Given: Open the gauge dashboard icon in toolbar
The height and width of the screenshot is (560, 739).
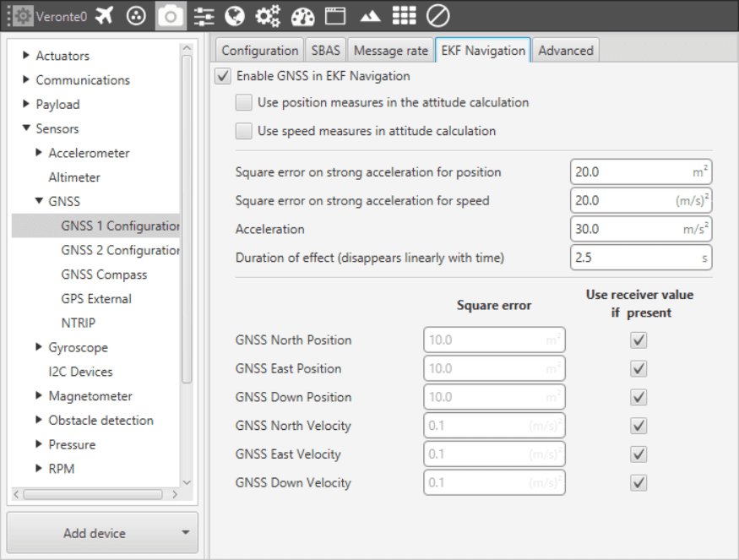Looking at the screenshot, I should pos(302,17).
